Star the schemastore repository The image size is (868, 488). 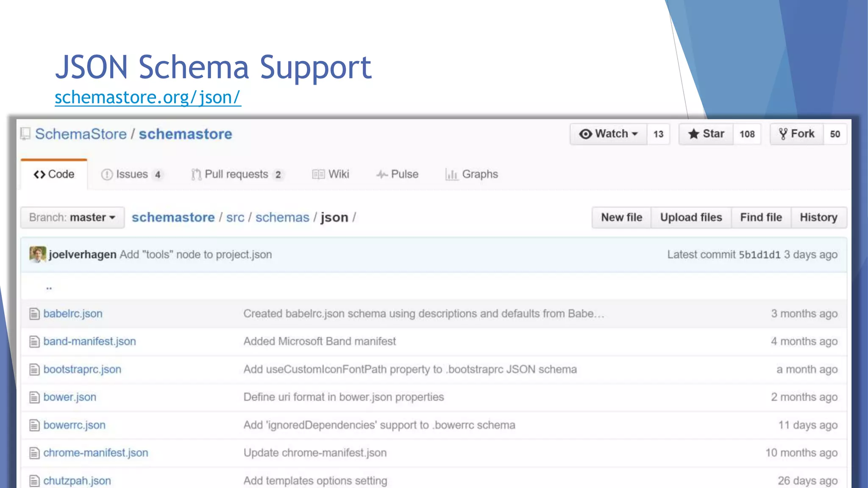[706, 134]
